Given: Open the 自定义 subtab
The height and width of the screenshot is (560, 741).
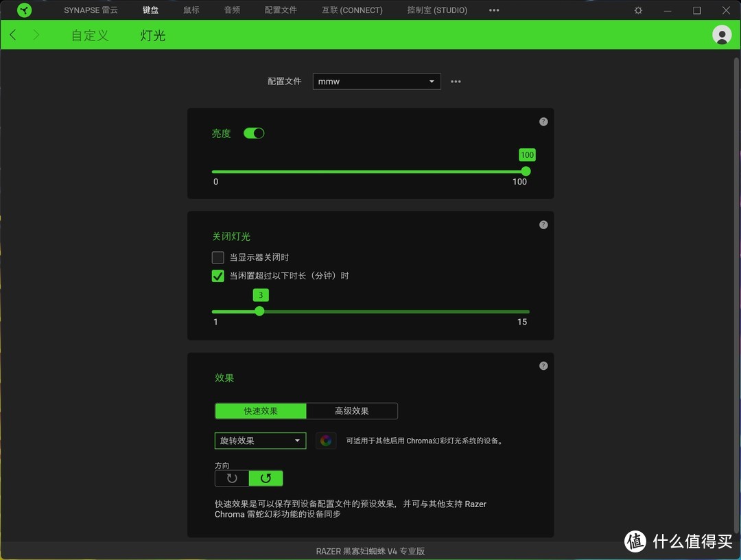Looking at the screenshot, I should click(x=90, y=36).
